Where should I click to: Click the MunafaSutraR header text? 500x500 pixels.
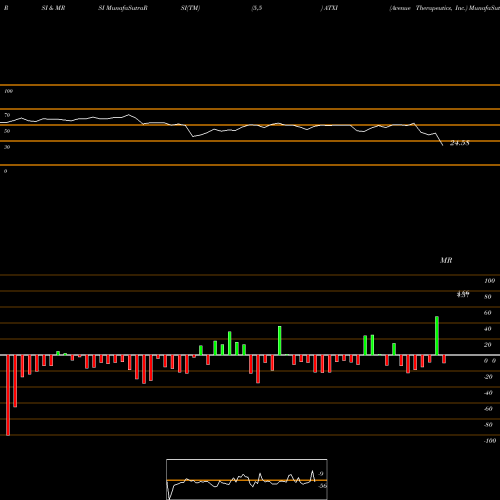pos(127,8)
